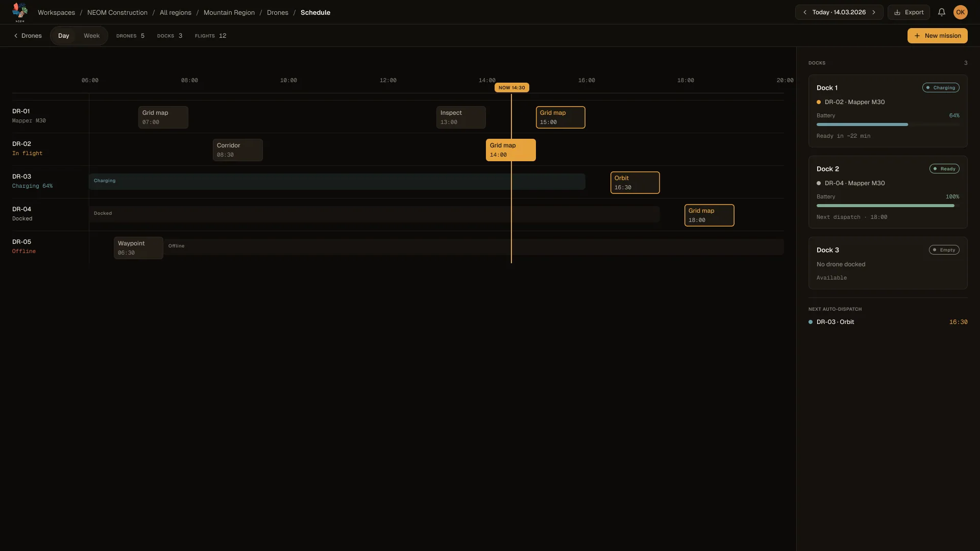The height and width of the screenshot is (551, 980).
Task: Click the Export download button
Action: click(x=909, y=12)
